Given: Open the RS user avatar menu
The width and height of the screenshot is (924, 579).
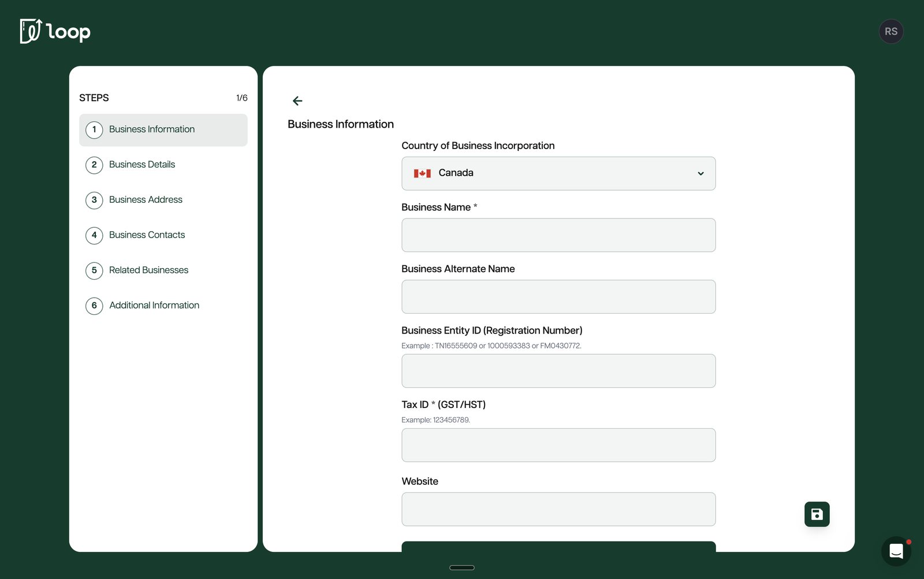Looking at the screenshot, I should pyautogui.click(x=891, y=32).
